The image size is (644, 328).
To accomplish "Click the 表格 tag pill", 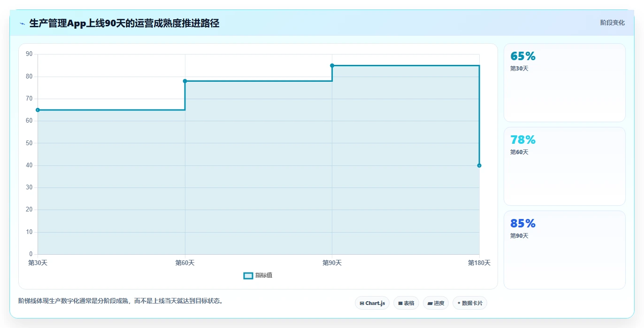I will pos(406,303).
